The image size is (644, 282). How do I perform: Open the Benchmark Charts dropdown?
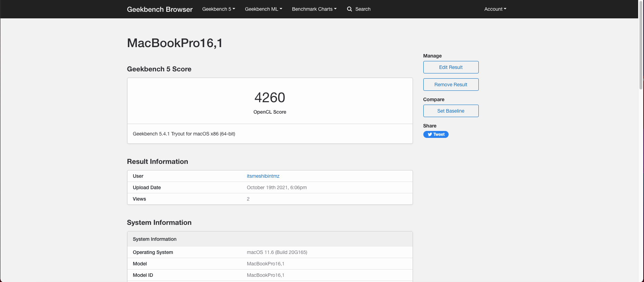314,9
